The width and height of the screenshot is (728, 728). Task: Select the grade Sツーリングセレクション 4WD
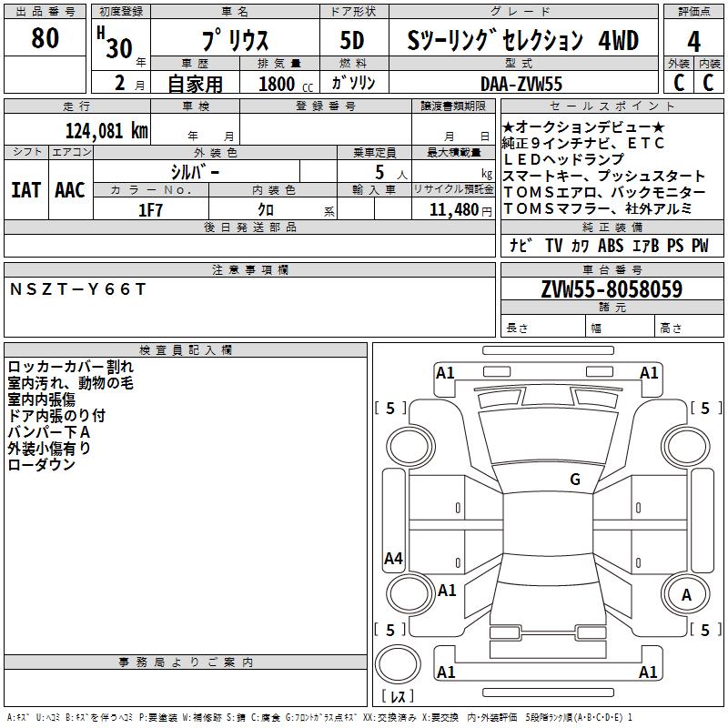click(x=522, y=40)
